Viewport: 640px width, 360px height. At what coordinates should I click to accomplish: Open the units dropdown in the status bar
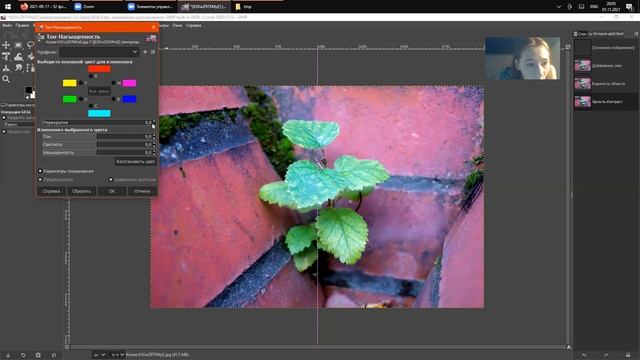click(100, 355)
